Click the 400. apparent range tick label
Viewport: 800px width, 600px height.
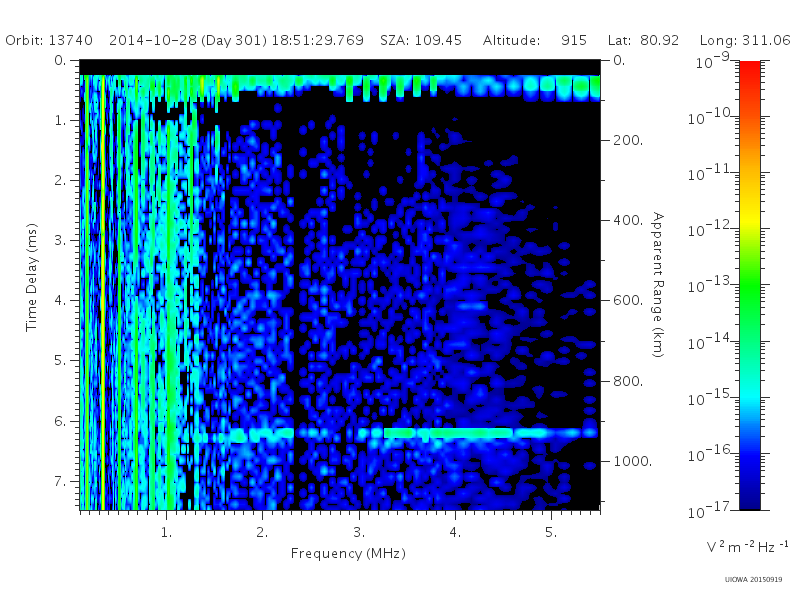[x=628, y=220]
